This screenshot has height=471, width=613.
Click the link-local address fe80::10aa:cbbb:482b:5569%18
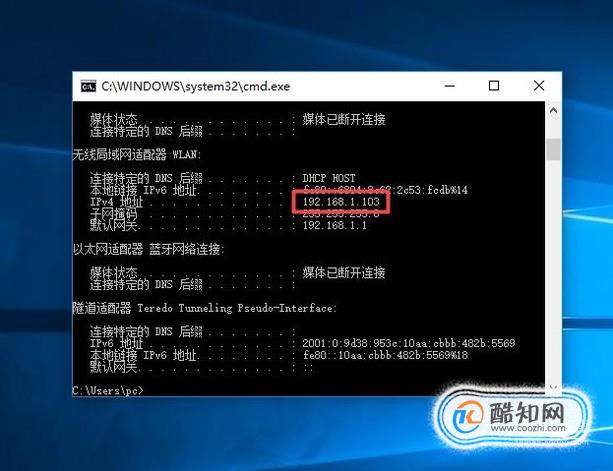pos(385,355)
